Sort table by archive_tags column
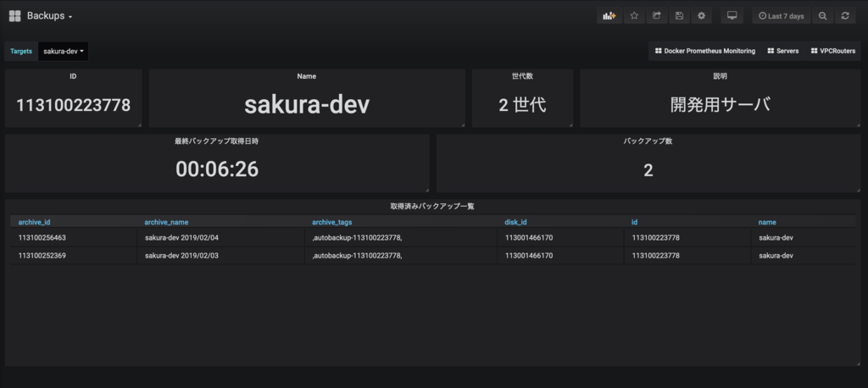Screen dimensions: 868x388 tap(332, 222)
